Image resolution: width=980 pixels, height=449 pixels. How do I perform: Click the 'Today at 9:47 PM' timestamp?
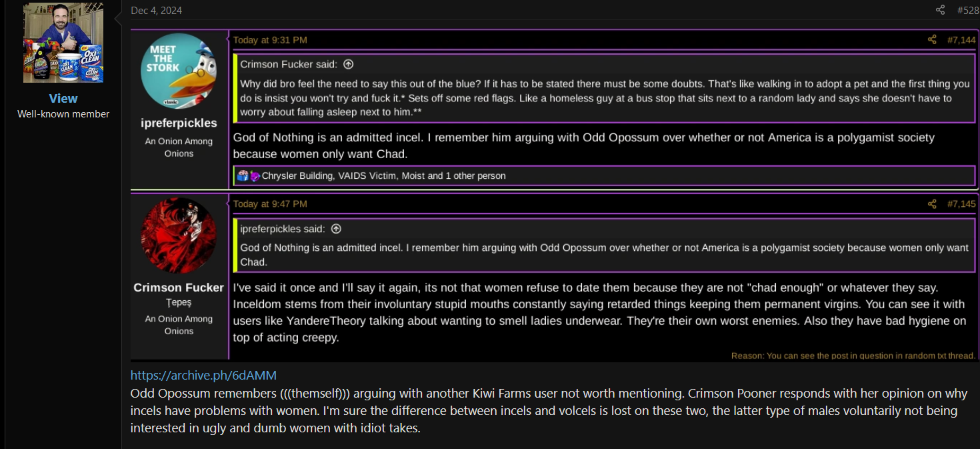point(270,203)
